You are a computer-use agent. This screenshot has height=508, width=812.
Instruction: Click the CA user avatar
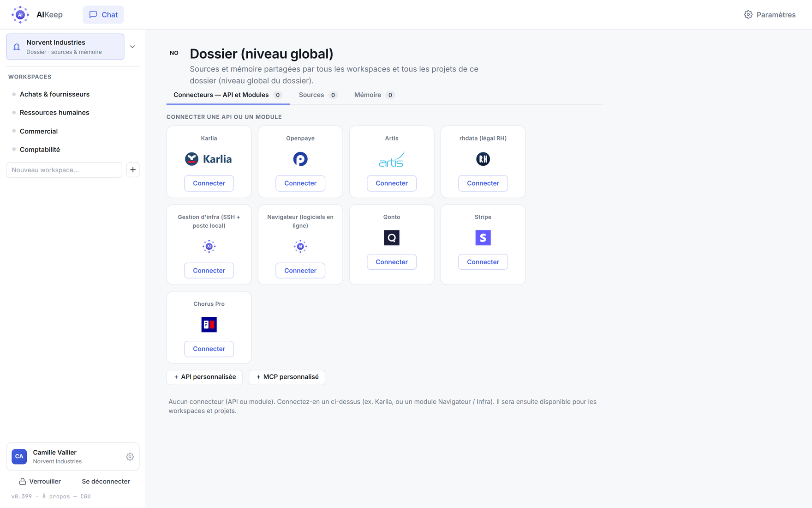click(19, 457)
